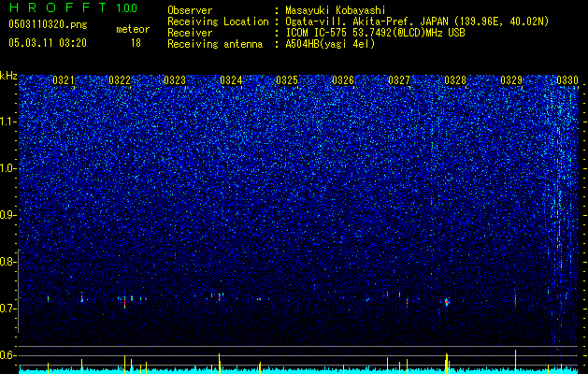Click the date stamp 05.03.11 03:20

point(48,43)
